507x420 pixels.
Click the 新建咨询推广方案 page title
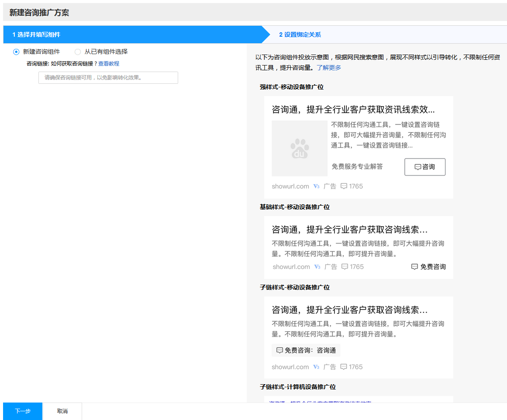pos(39,13)
